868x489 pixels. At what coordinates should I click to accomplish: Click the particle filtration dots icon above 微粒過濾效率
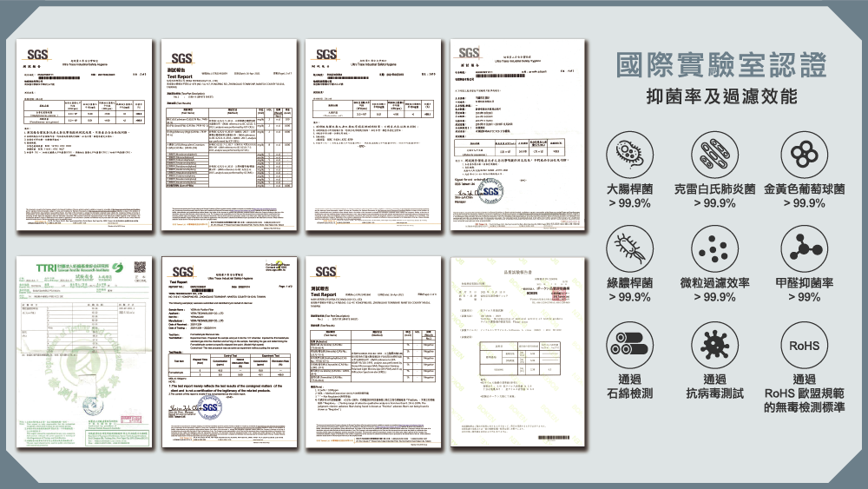pos(714,249)
